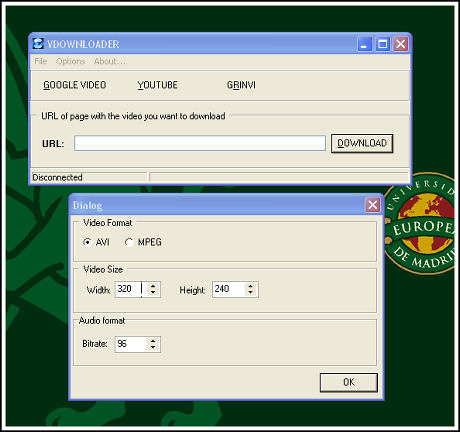
Task: Increase Bitrate with up arrow
Action: pos(153,341)
